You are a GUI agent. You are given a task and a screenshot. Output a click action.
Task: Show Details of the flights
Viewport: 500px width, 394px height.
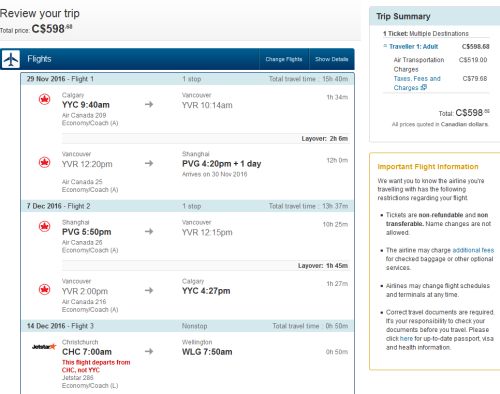(332, 59)
